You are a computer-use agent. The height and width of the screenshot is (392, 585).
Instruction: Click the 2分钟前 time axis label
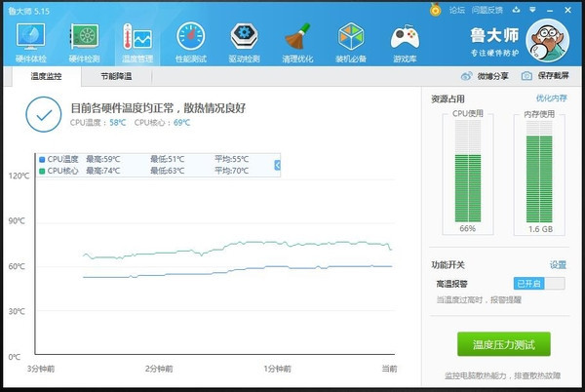[159, 369]
